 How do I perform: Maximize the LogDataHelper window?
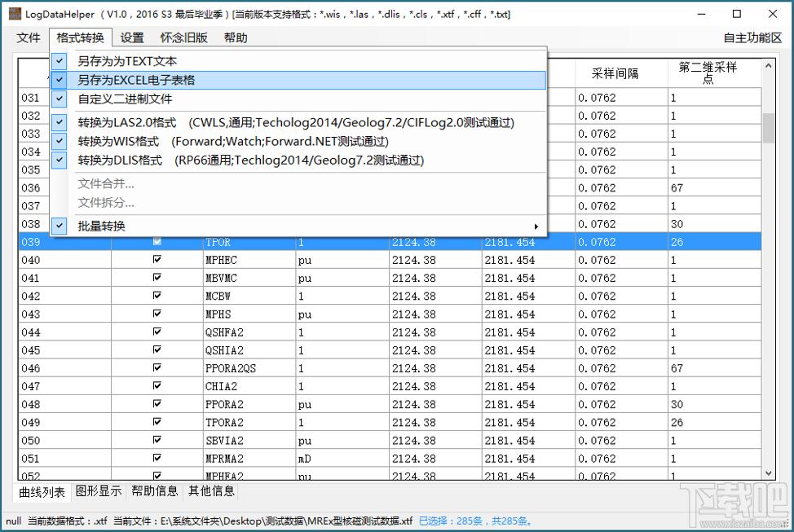tap(737, 14)
